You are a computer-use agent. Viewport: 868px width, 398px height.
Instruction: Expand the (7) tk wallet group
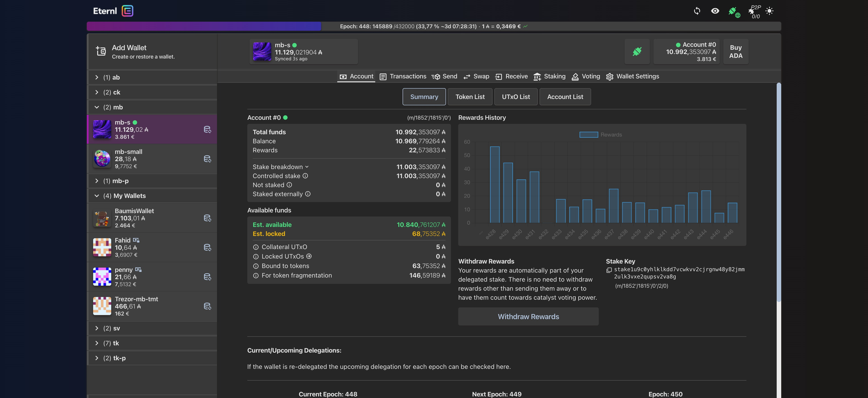point(97,343)
